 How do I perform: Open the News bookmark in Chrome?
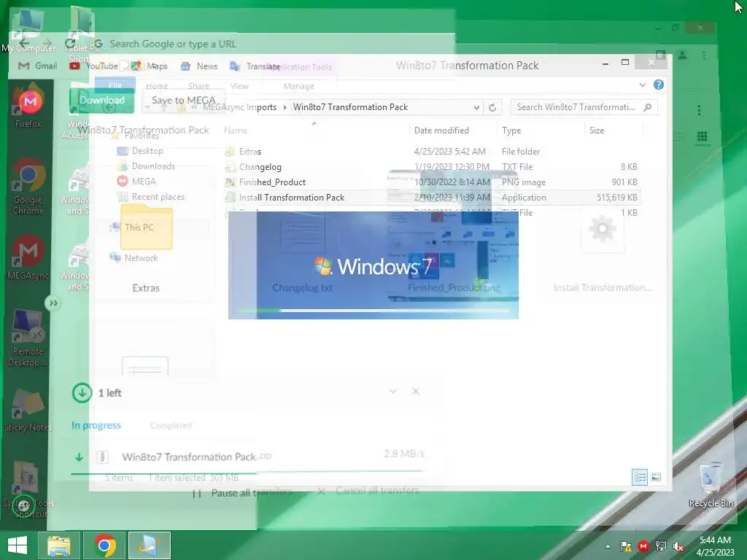click(199, 66)
